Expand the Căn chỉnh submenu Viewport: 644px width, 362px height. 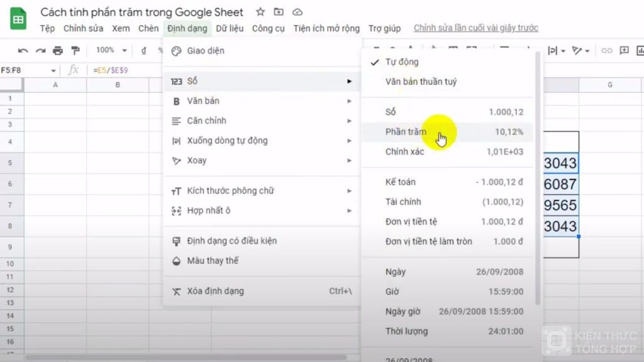point(349,120)
